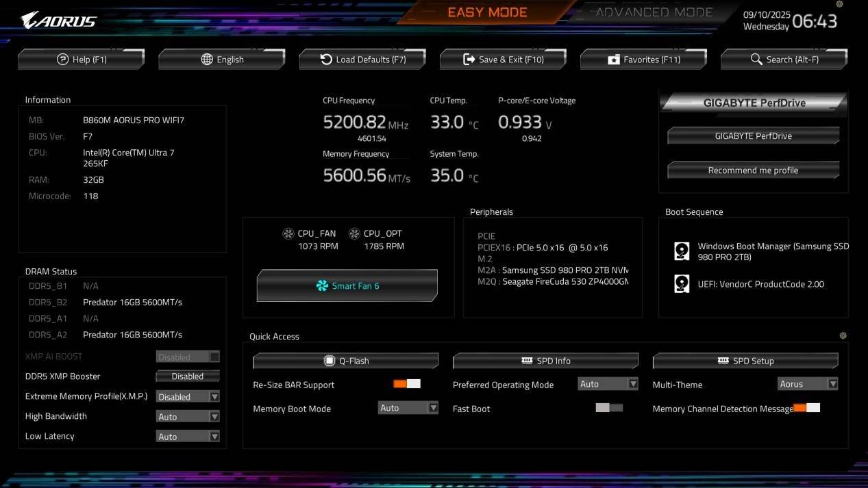Open Smart Fan 6 settings

(x=347, y=285)
